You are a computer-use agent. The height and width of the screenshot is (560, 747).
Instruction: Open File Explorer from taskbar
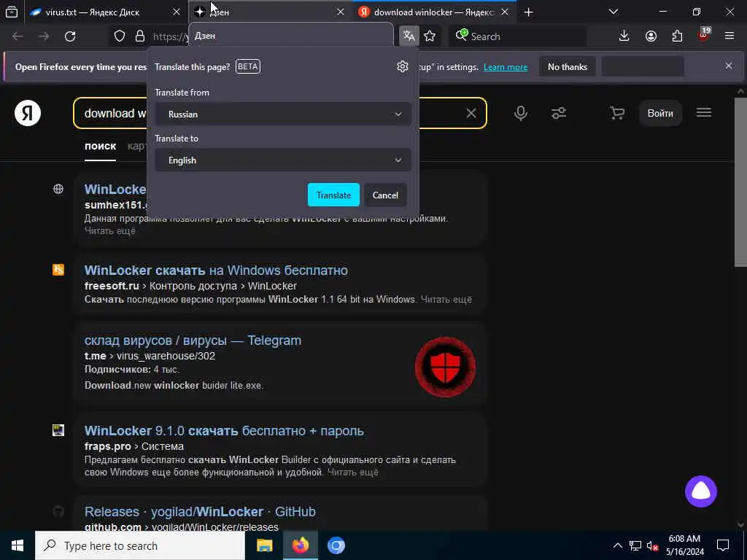(264, 545)
